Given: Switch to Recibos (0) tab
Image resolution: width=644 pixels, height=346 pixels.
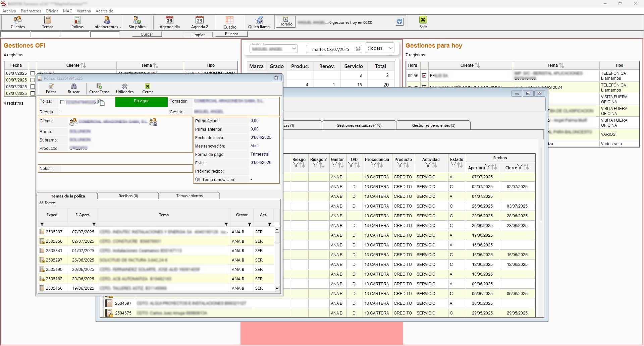Looking at the screenshot, I should pyautogui.click(x=128, y=196).
